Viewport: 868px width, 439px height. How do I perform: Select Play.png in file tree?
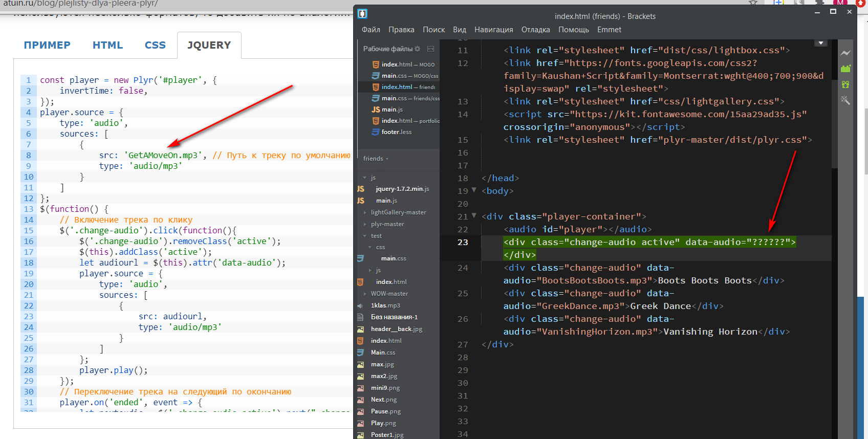[x=383, y=423]
